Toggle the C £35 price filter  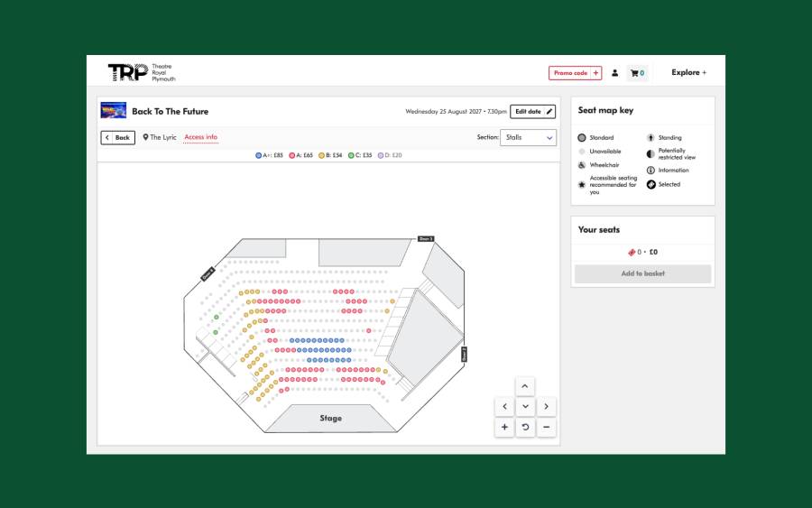tap(361, 155)
